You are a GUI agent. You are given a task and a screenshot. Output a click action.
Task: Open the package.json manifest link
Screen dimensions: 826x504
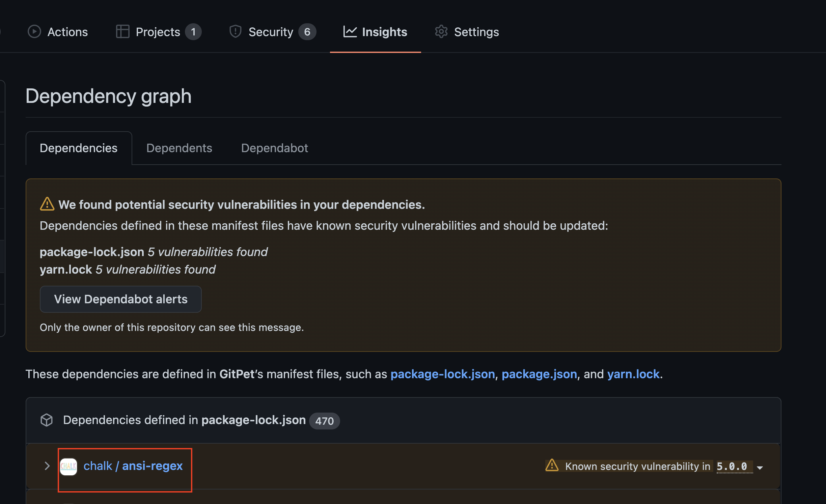click(x=539, y=374)
